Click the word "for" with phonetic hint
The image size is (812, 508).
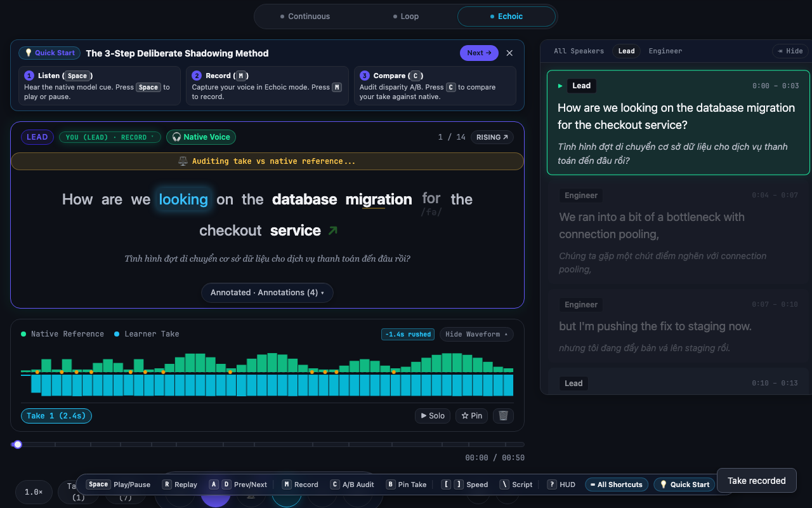coord(431,199)
